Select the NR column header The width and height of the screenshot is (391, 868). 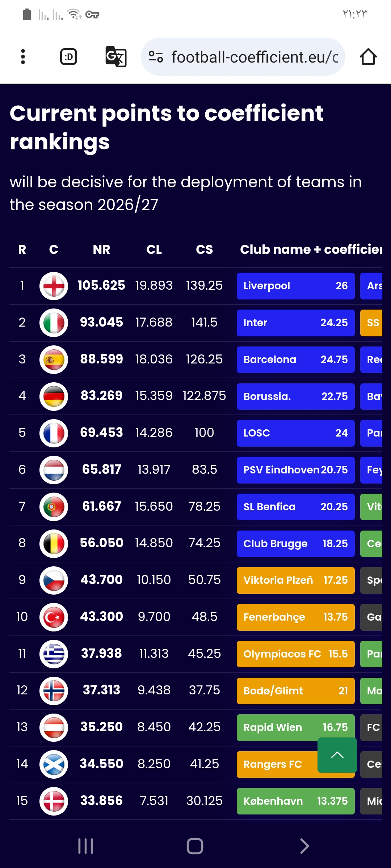click(x=101, y=250)
